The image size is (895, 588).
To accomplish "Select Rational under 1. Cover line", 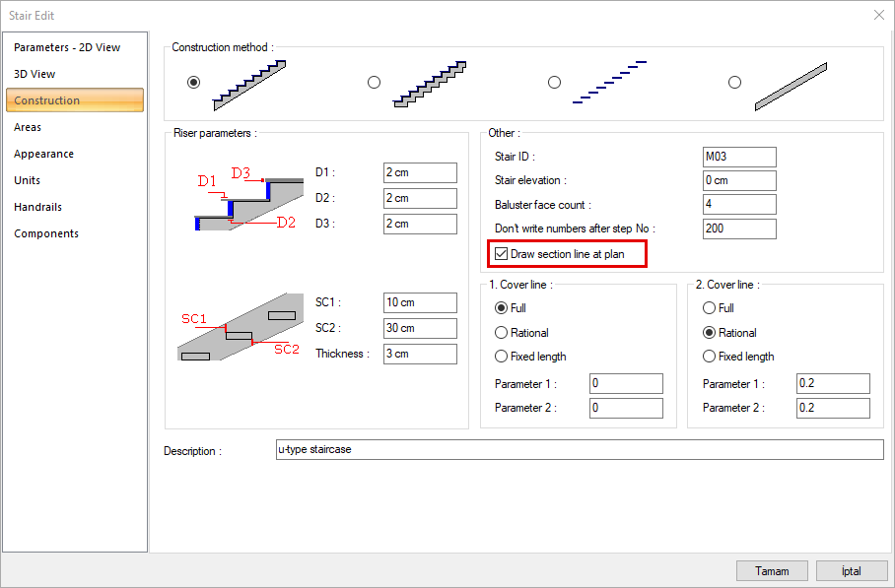I will [502, 333].
